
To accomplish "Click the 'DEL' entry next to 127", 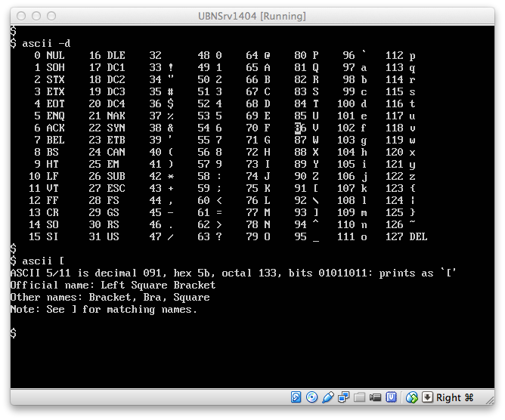I will click(418, 237).
